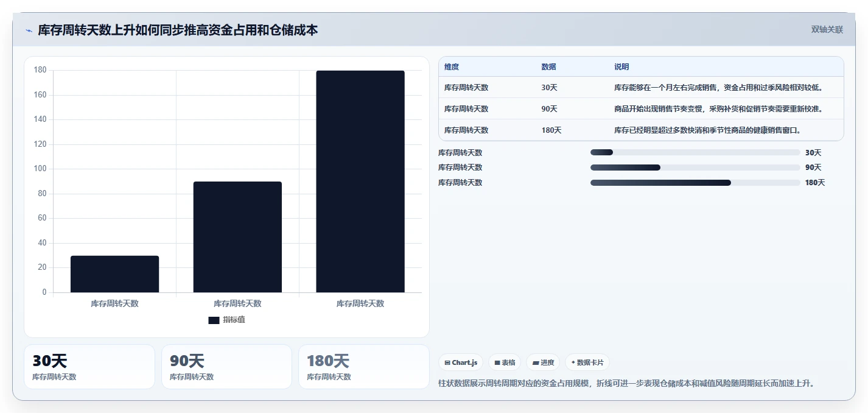Click the 60 label on the y-axis
The width and height of the screenshot is (868, 413).
click(42, 218)
